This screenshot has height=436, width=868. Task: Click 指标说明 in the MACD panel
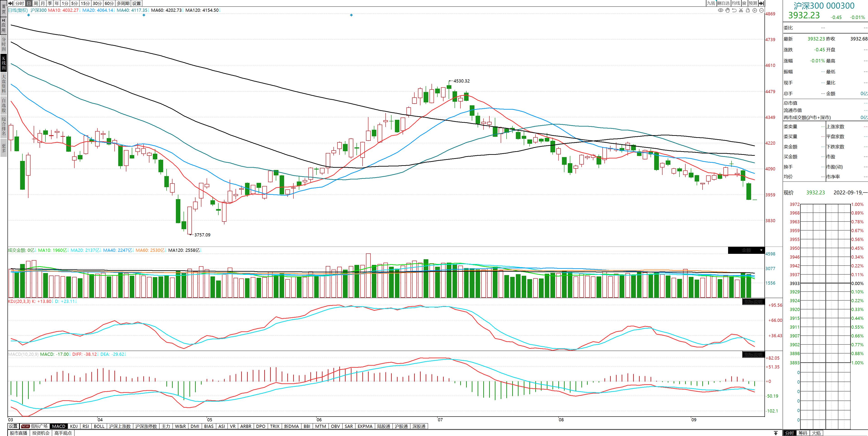[753, 354]
